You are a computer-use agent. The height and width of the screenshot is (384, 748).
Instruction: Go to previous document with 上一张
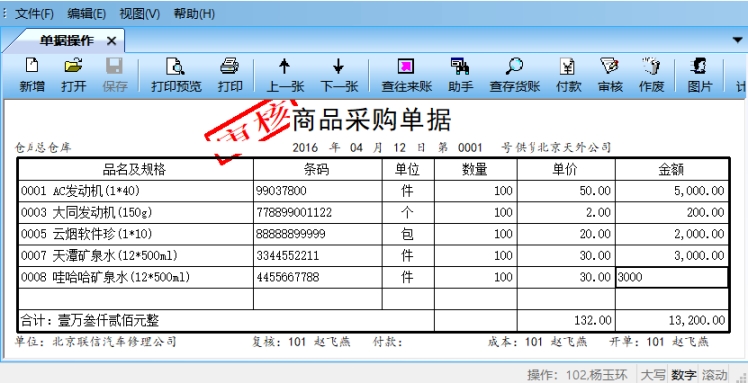[x=285, y=75]
